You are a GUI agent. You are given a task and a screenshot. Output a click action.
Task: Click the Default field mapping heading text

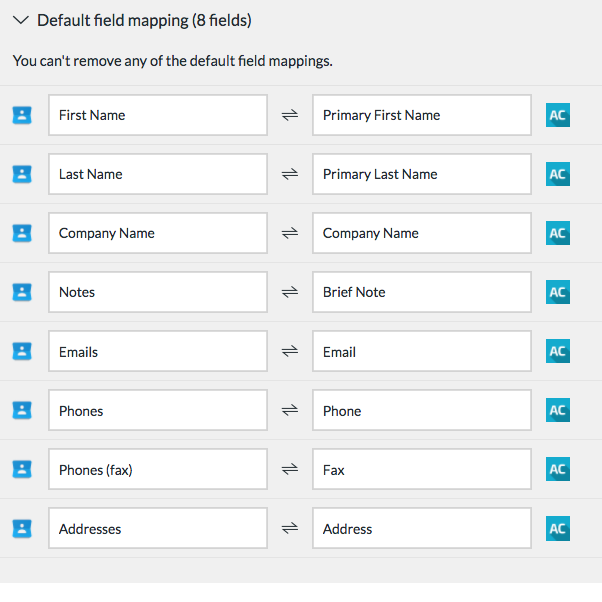coord(144,20)
